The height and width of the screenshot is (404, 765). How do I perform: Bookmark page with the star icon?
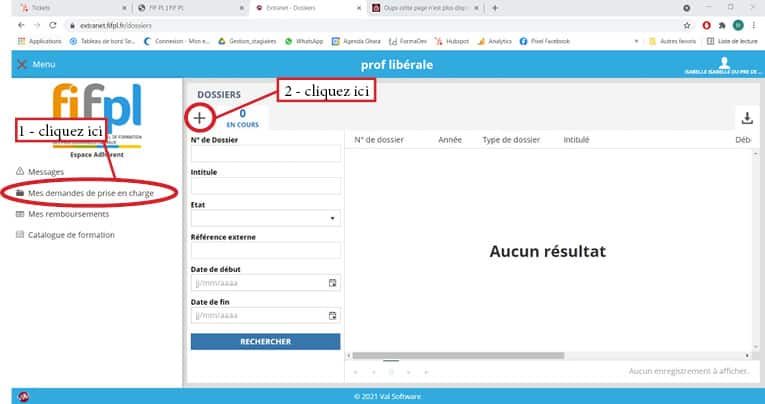pos(688,25)
